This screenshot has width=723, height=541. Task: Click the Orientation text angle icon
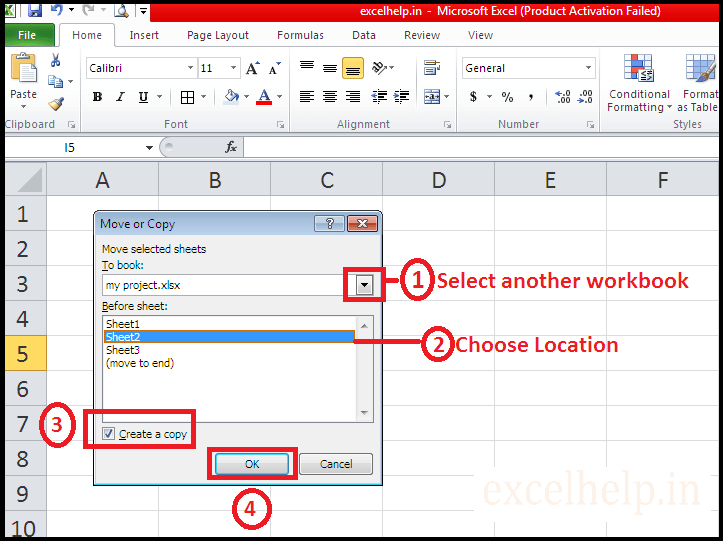380,68
